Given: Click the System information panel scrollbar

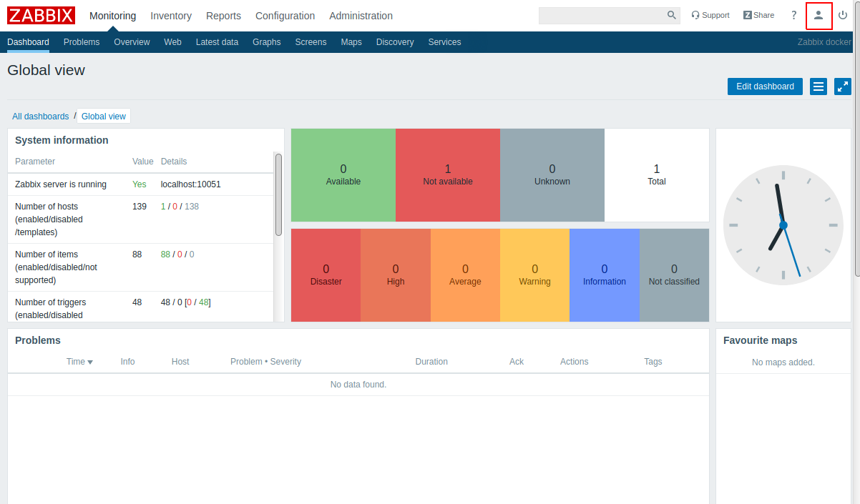Looking at the screenshot, I should 278,194.
